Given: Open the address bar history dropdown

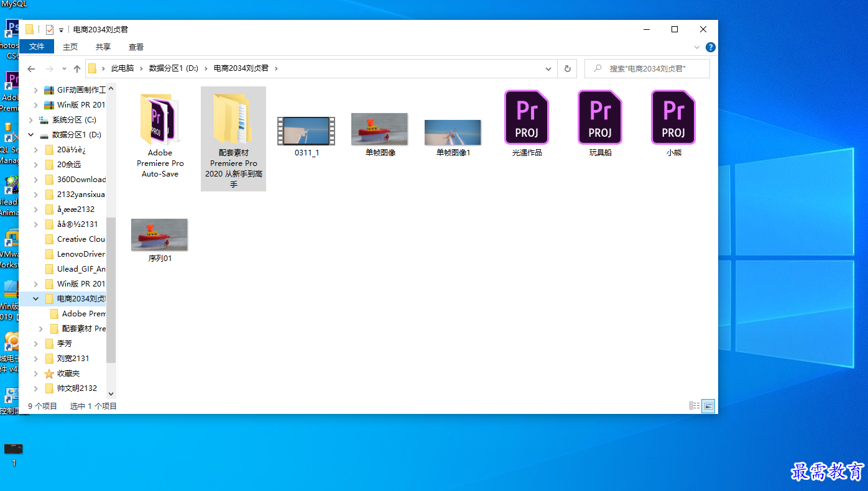Looking at the screenshot, I should pos(548,68).
